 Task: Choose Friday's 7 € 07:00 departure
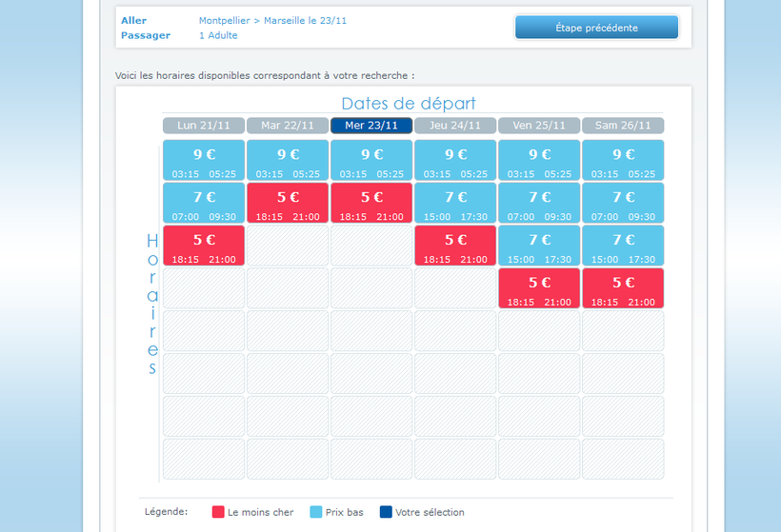coord(539,204)
